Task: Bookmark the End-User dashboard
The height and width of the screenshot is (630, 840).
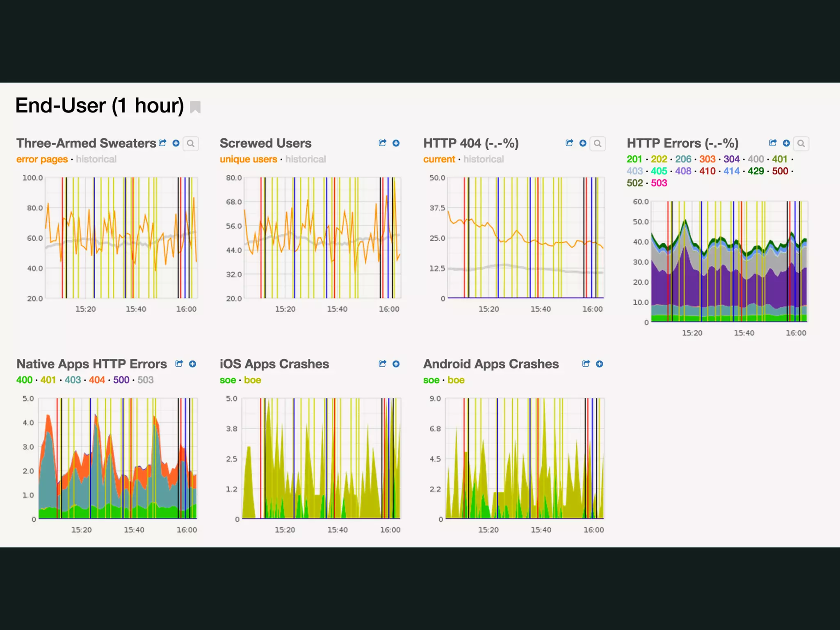Action: click(x=195, y=107)
